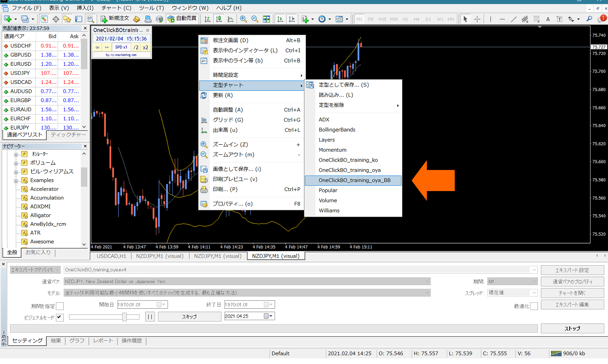
Task: Toggle the auto scroll chart icon
Action: pos(280,19)
